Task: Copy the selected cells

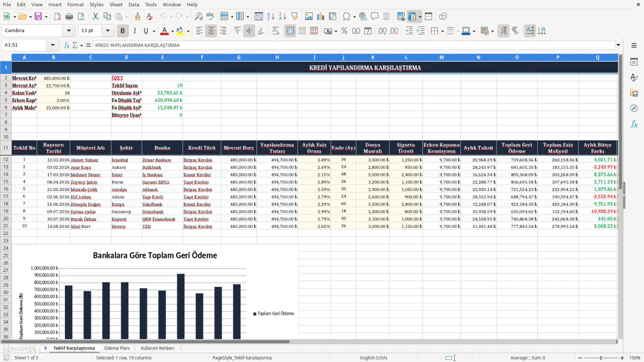Action: coord(107,17)
